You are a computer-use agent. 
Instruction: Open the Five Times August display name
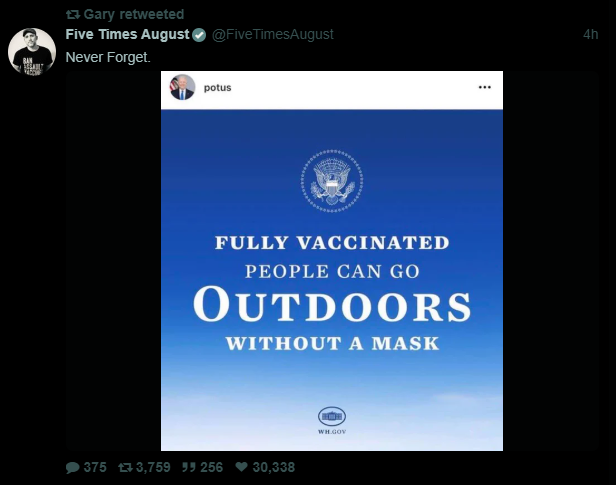[127, 34]
